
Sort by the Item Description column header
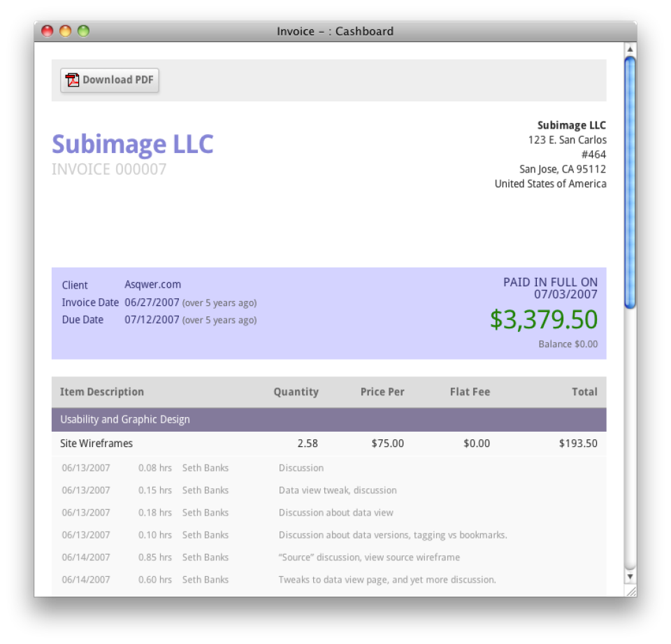click(102, 392)
